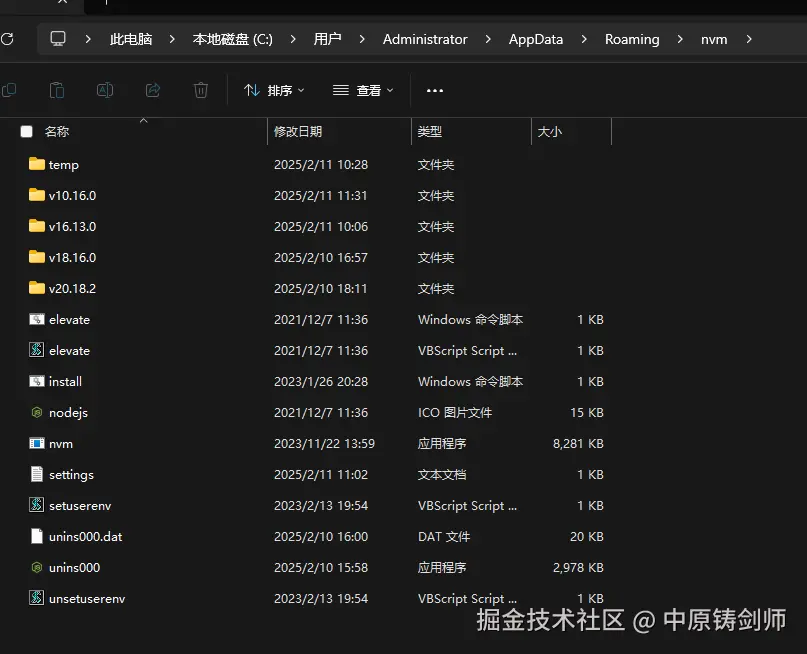Toggle ascending sort on the 修改日期 column
This screenshot has width=807, height=654.
pyautogui.click(x=301, y=131)
